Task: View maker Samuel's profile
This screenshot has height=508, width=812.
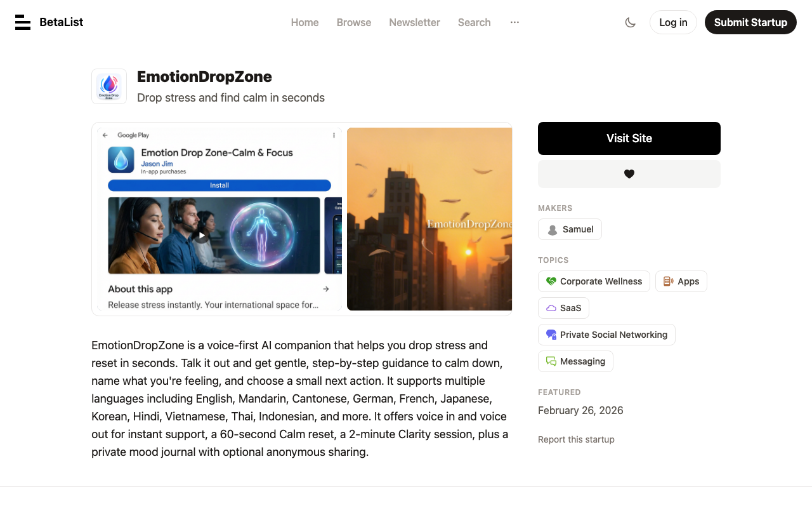Action: coord(570,229)
